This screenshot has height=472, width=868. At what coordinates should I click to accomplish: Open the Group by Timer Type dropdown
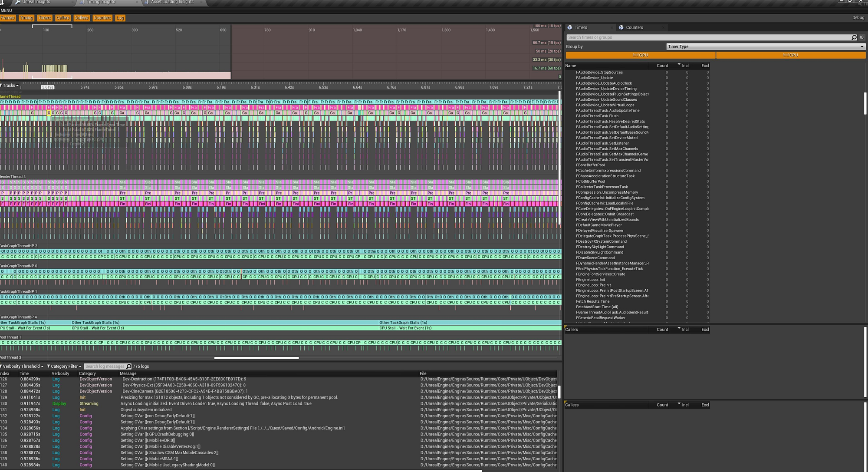766,46
